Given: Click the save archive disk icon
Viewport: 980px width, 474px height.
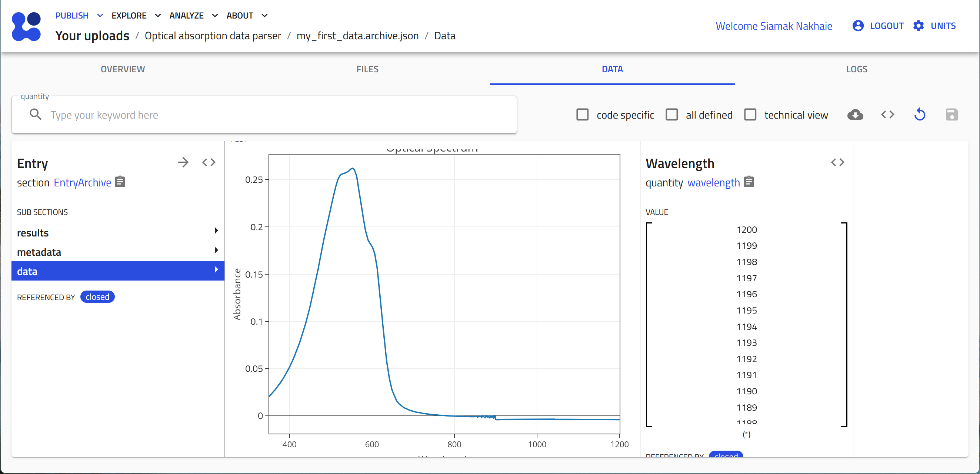Looking at the screenshot, I should click(951, 115).
